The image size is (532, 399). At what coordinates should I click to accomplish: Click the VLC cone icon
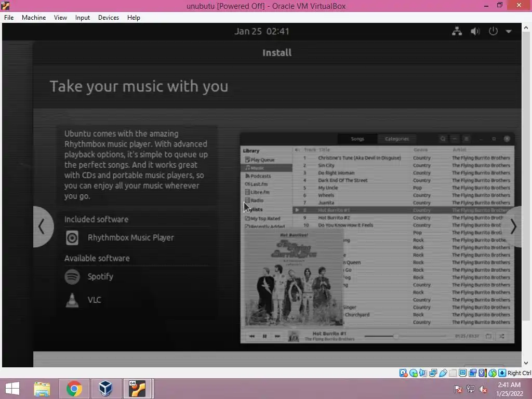72,300
